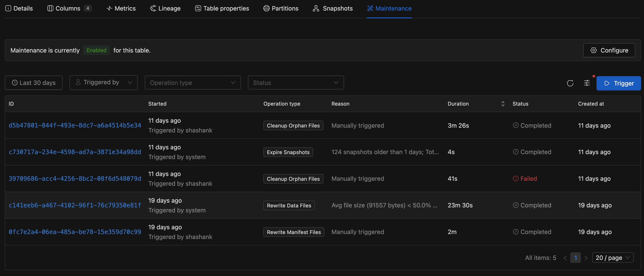Click the Lineage tab icon

pyautogui.click(x=153, y=8)
